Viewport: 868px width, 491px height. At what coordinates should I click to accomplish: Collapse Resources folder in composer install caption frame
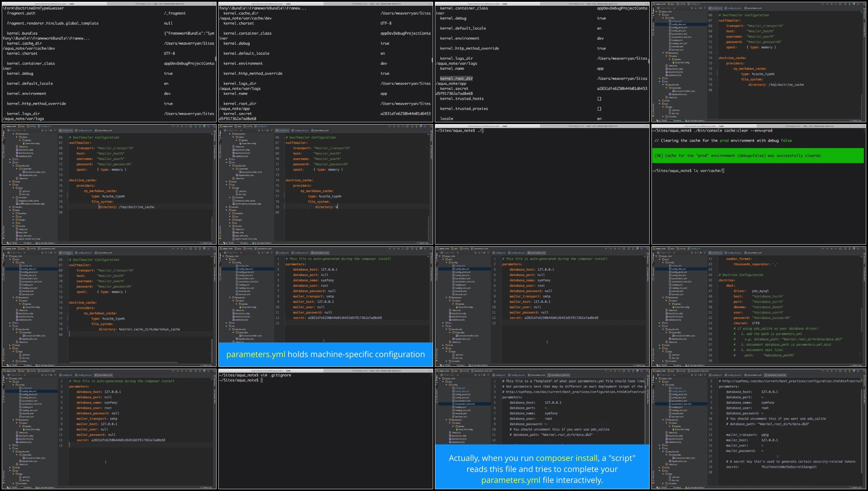(446, 420)
